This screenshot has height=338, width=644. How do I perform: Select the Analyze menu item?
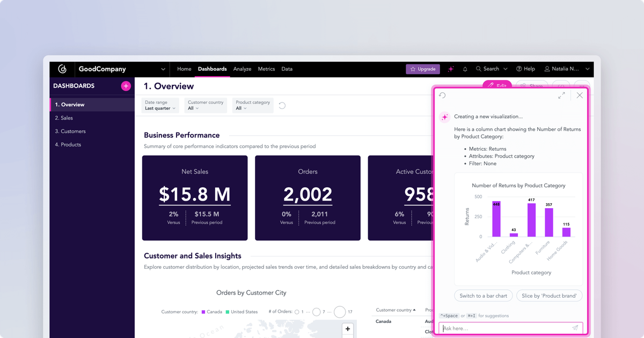click(242, 69)
